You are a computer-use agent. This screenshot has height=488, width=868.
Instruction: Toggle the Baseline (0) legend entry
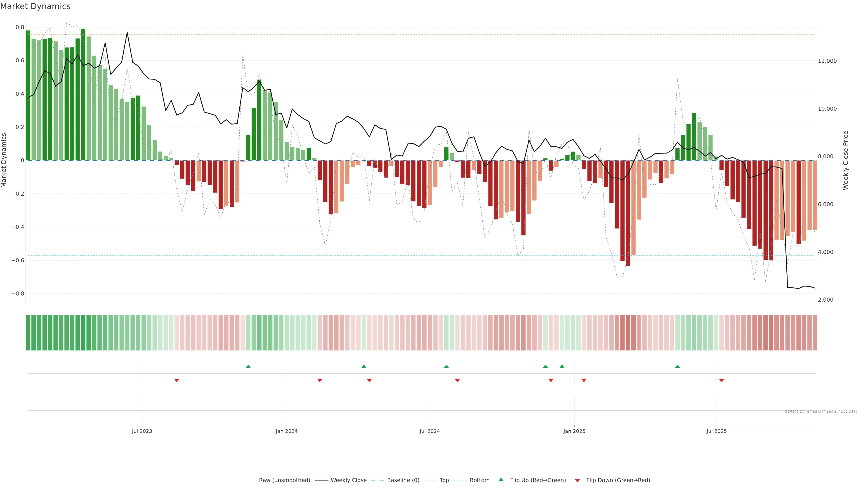(x=403, y=480)
